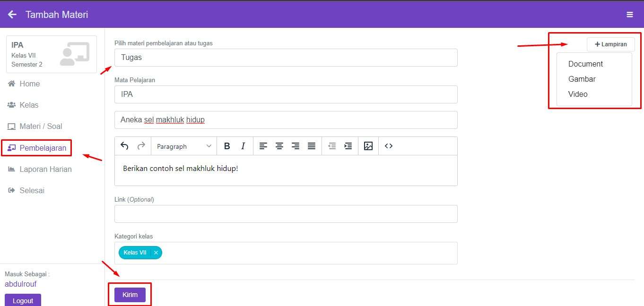Image resolution: width=644 pixels, height=306 pixels.
Task: Click the redo icon in editor toolbar
Action: pyautogui.click(x=141, y=146)
